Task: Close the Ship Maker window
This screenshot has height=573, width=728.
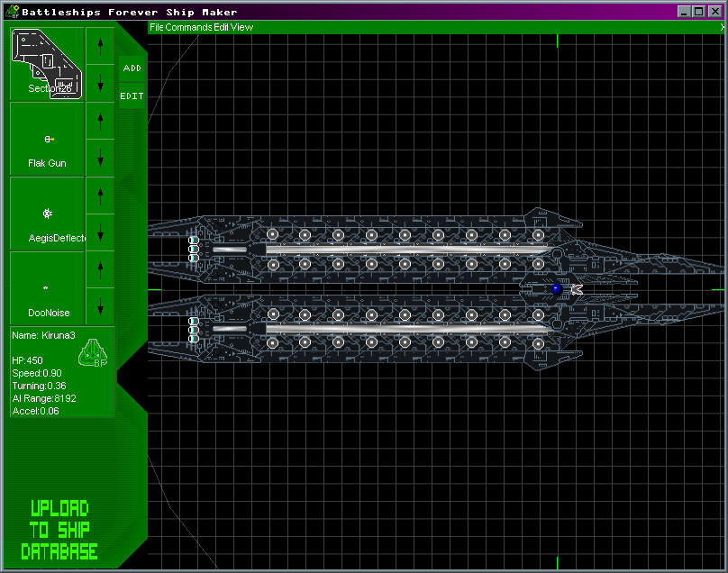Action: [715, 12]
